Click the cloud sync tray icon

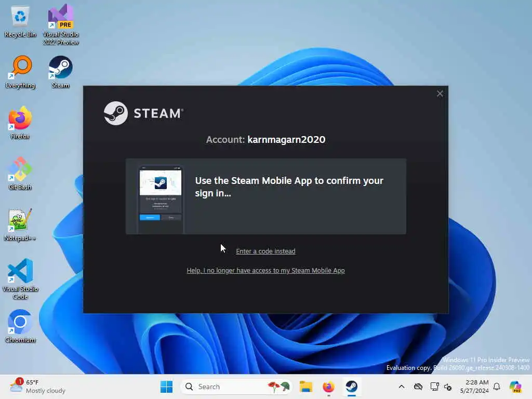tap(418, 387)
